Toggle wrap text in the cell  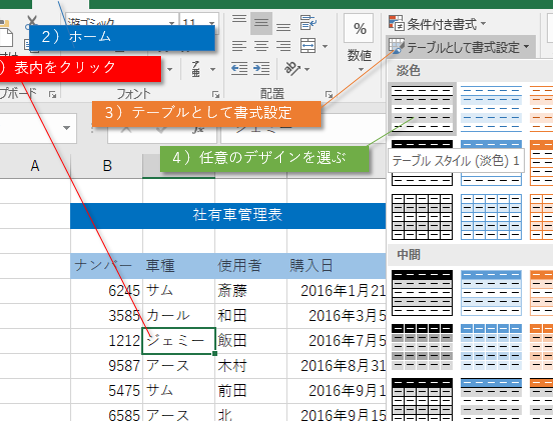[308, 23]
